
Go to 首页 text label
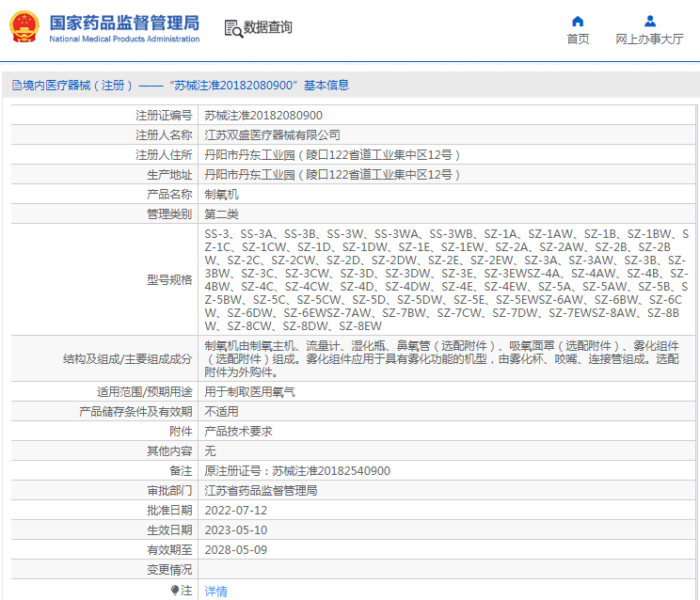[x=578, y=39]
